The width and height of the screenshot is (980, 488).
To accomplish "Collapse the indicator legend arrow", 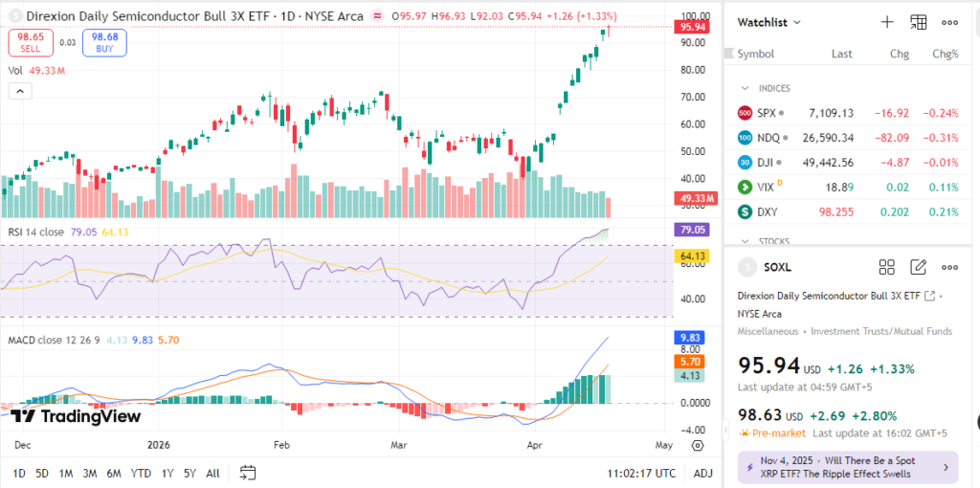I will coord(20,91).
